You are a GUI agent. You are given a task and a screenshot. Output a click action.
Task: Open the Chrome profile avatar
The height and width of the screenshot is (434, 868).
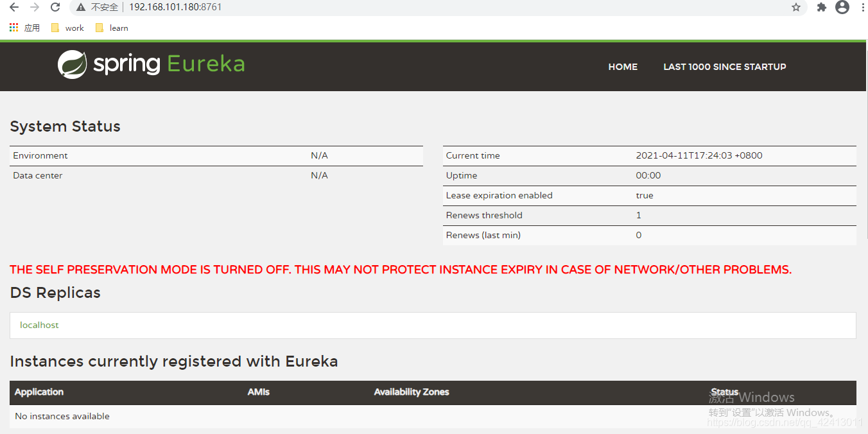(842, 7)
